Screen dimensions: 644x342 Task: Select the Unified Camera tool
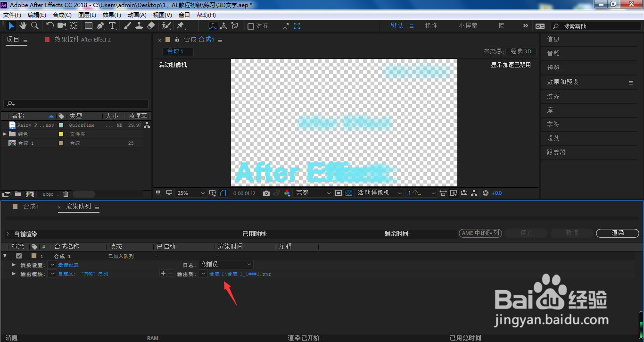62,25
